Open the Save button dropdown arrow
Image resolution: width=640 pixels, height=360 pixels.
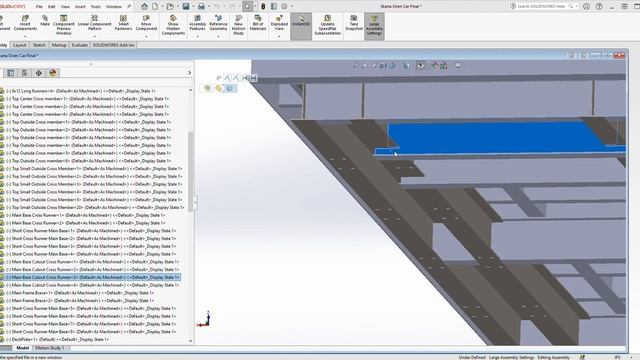(x=192, y=7)
